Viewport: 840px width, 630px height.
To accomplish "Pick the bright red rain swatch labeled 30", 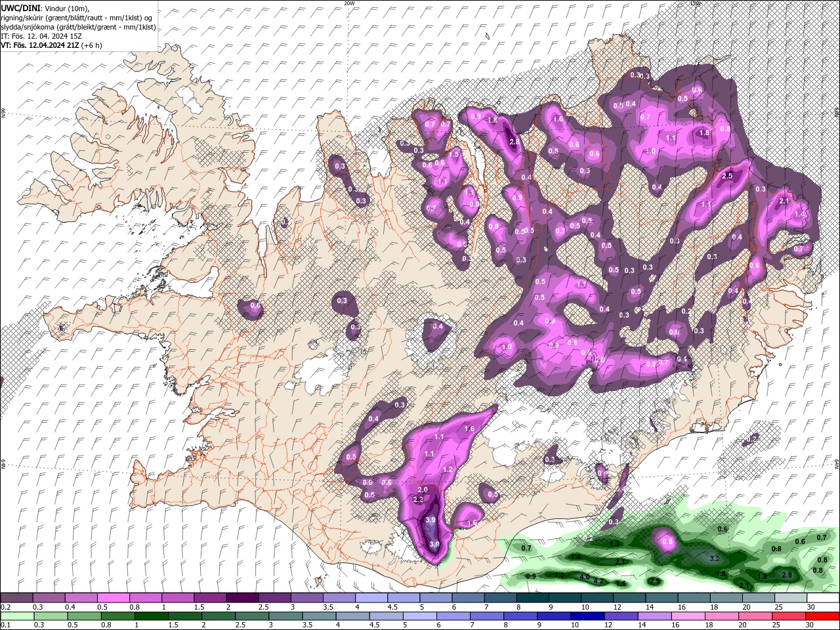I will point(822,616).
